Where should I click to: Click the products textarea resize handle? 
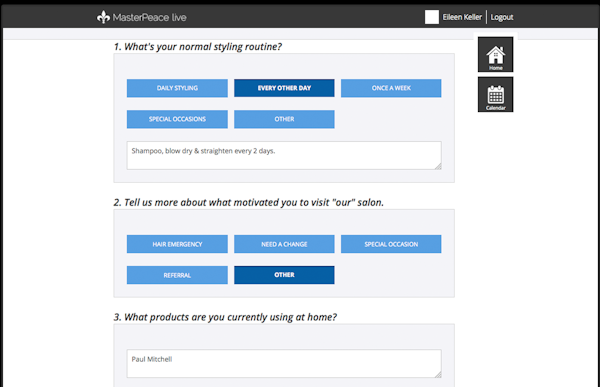[x=438, y=374]
